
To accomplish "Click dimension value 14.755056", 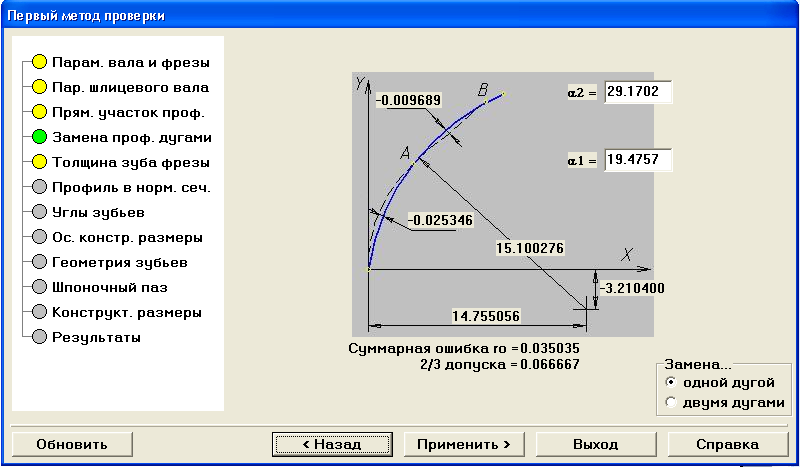I will tap(486, 316).
